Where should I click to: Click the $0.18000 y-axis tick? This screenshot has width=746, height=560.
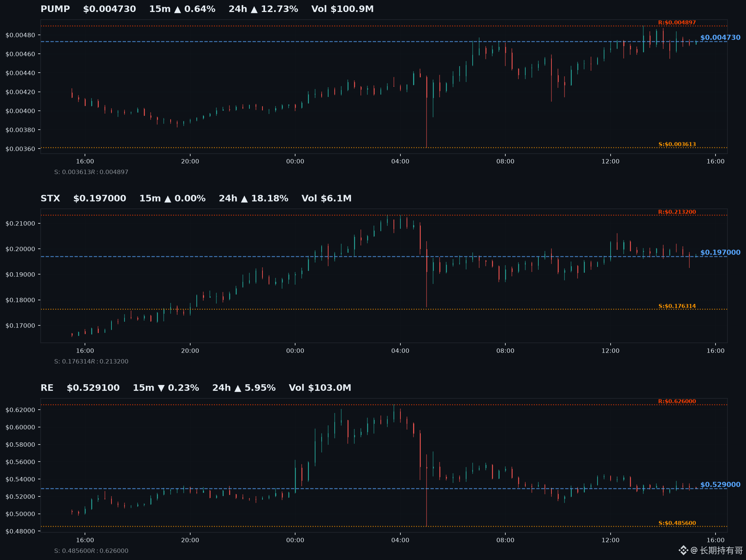pos(20,300)
